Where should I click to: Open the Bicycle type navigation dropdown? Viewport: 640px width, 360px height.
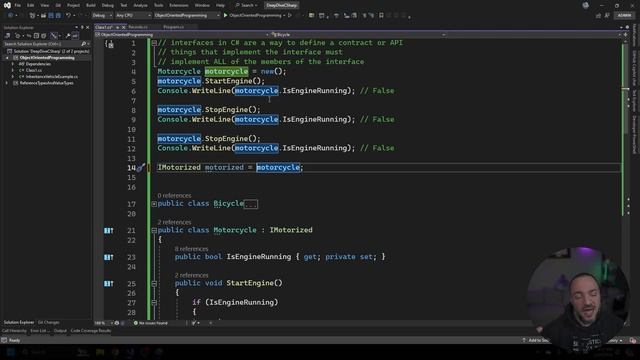click(x=358, y=35)
